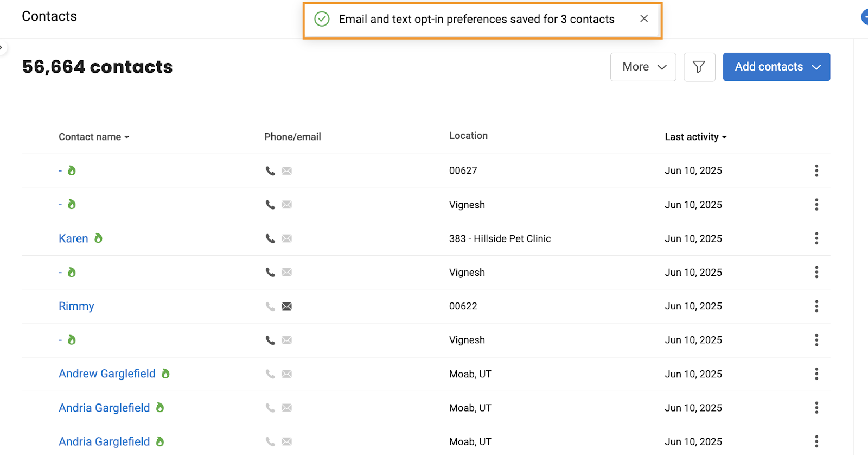This screenshot has width=868, height=455.
Task: Click the phone icon in the 00627 row
Action: pyautogui.click(x=270, y=170)
